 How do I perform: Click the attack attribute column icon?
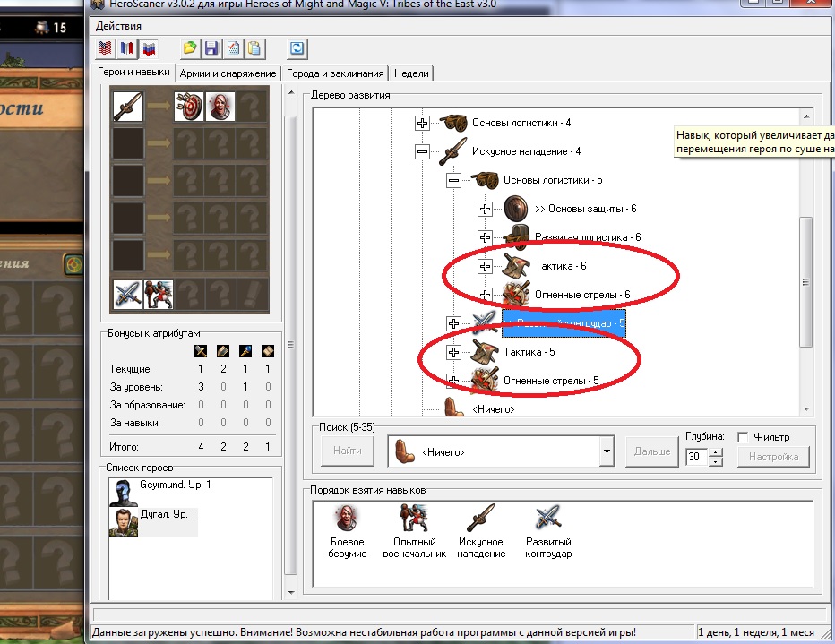(201, 351)
